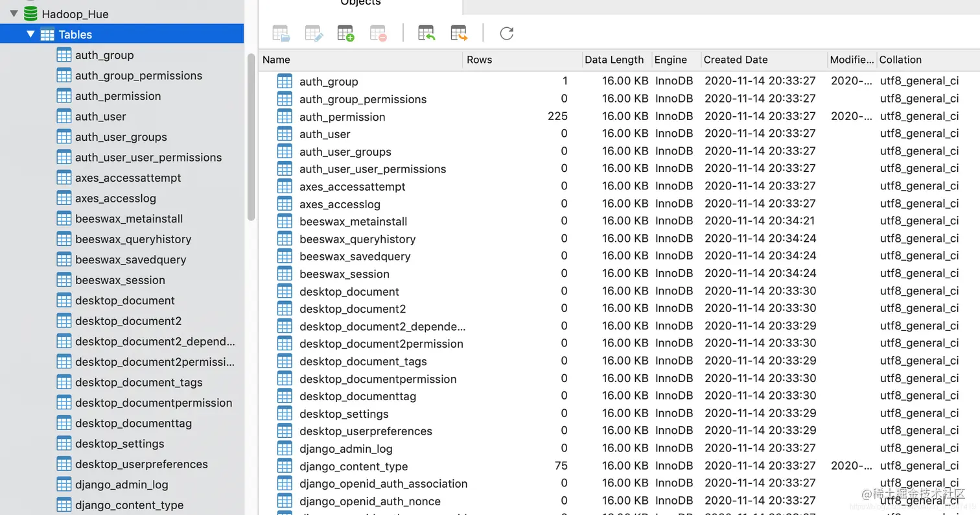Select auth_group_permissions in the sidebar tree
Viewport: 980px width, 515px height.
click(x=139, y=76)
